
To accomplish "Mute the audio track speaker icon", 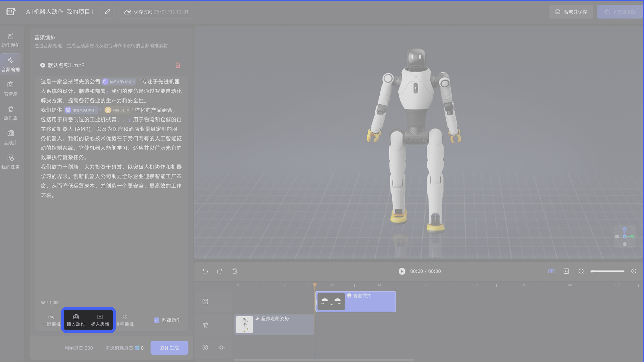I will click(x=222, y=347).
